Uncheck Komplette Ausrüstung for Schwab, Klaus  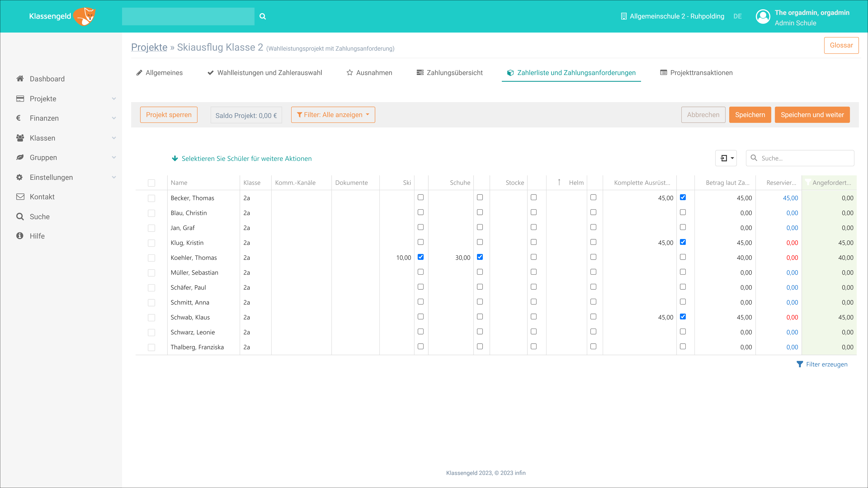683,317
